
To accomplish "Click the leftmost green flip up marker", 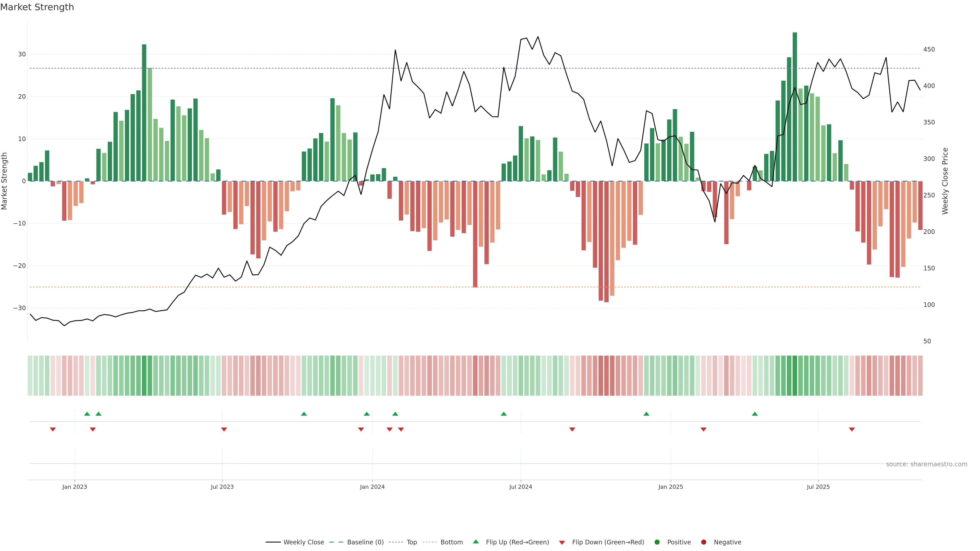I will pos(87,414).
